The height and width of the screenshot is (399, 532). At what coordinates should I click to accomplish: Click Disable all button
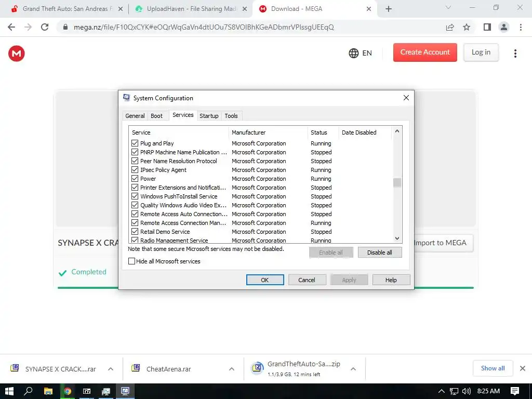tap(380, 252)
